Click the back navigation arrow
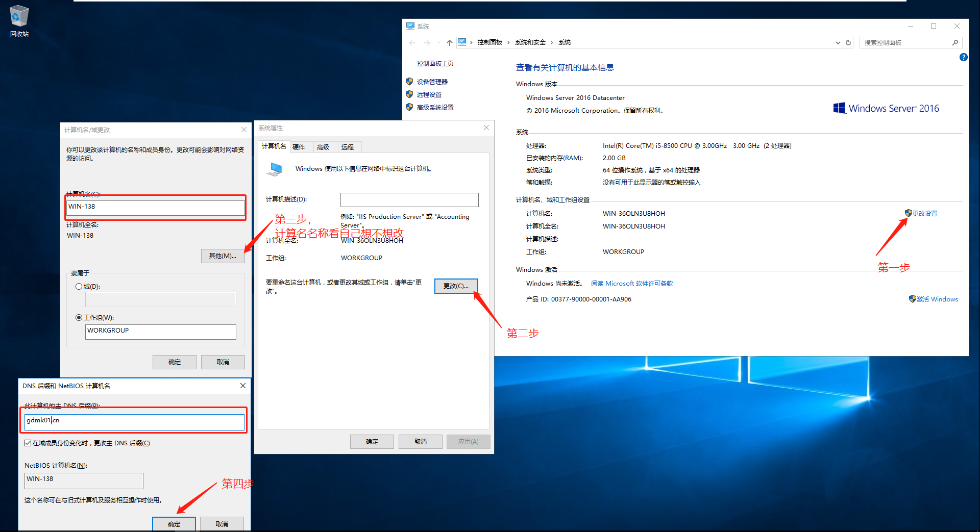Viewport: 980px width, 532px height. click(x=412, y=42)
